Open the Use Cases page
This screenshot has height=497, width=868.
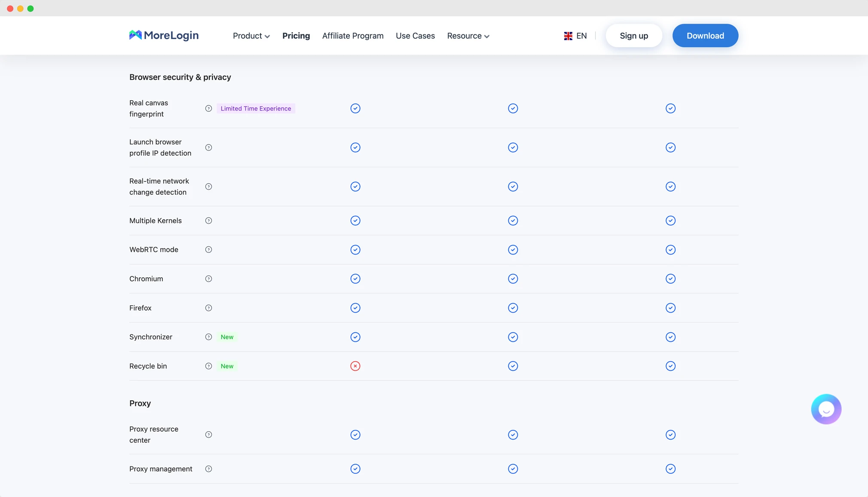tap(415, 36)
